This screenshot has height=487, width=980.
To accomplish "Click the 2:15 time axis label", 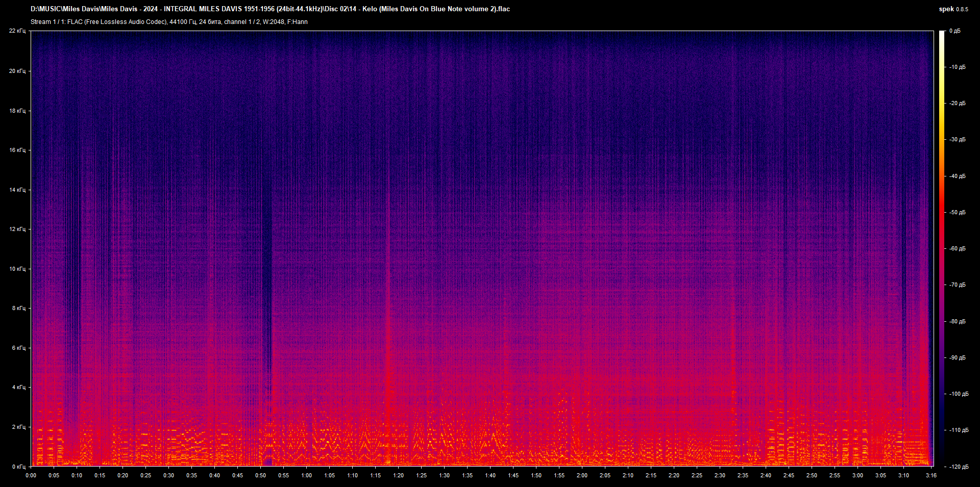I will point(651,475).
